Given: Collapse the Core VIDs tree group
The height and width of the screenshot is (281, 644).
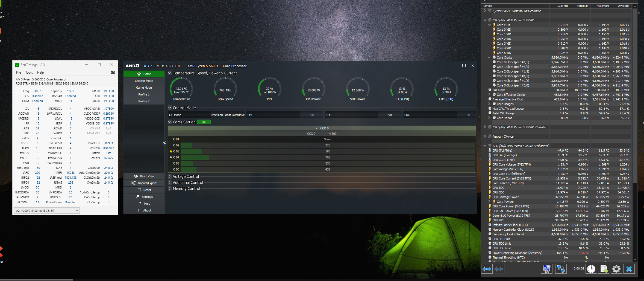Looking at the screenshot, I should tap(489, 25).
